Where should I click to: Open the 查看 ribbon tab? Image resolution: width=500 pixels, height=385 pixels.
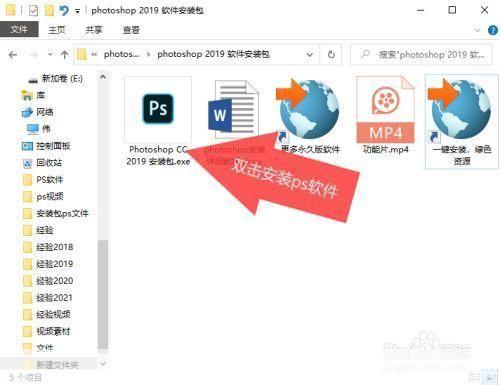[x=131, y=30]
